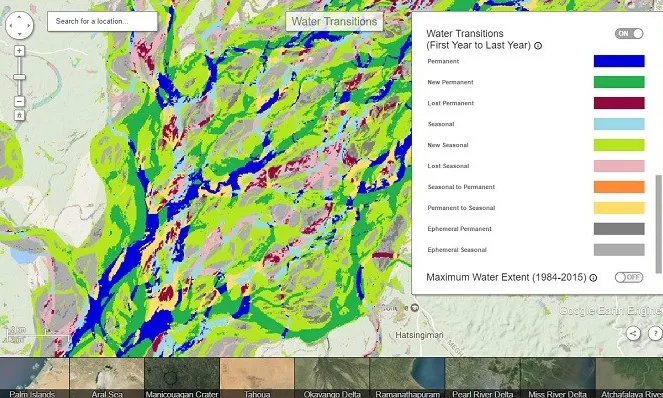This screenshot has height=398, width=663.
Task: Enable the Maximum Water Extent toggle
Action: pyautogui.click(x=629, y=277)
